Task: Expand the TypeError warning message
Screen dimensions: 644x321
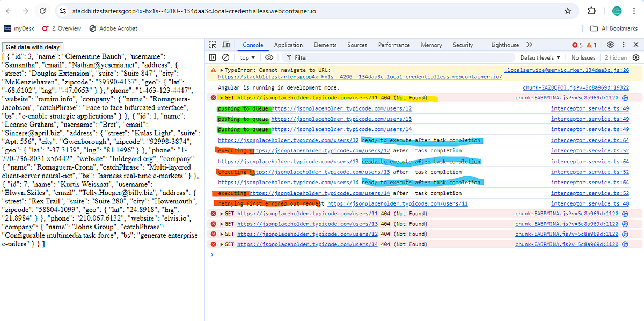Action: click(222, 70)
